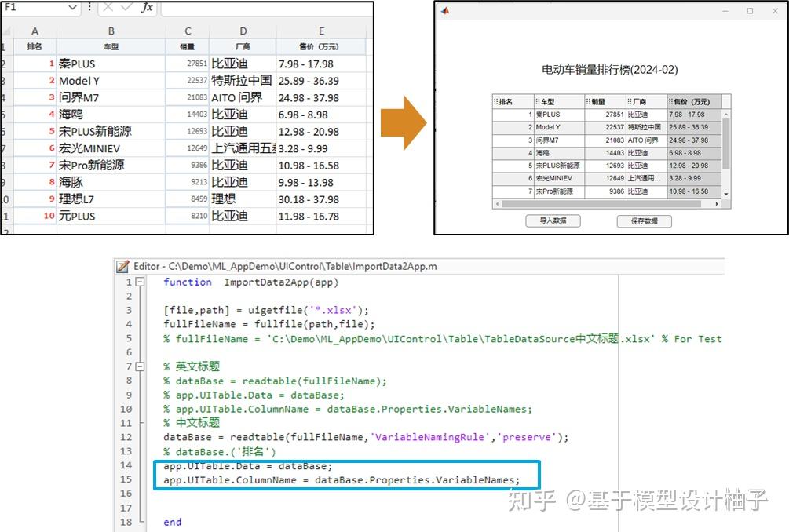
Task: Click the grip icon on the 排名 column header
Action: pos(495,100)
